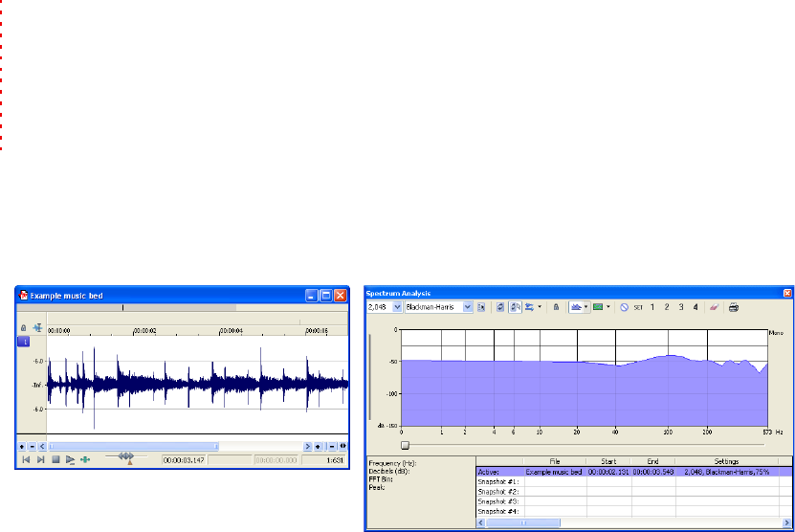Click the green sonogram display icon
The width and height of the screenshot is (795, 532).
point(598,307)
